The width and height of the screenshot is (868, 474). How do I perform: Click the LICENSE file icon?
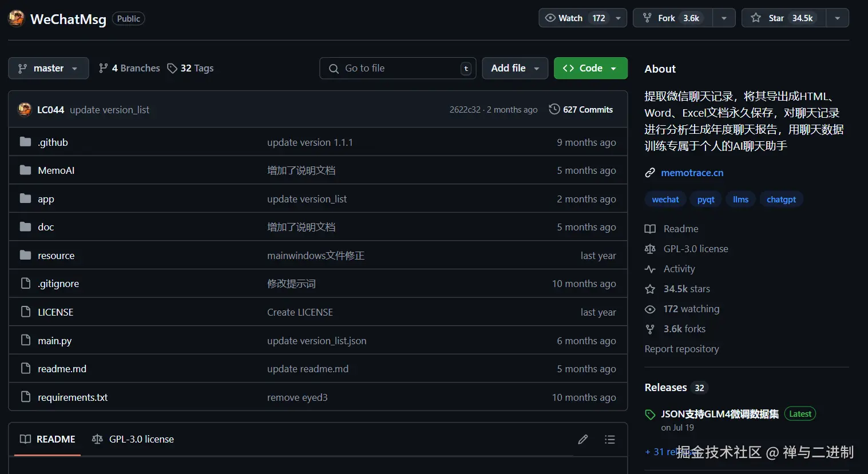(25, 312)
